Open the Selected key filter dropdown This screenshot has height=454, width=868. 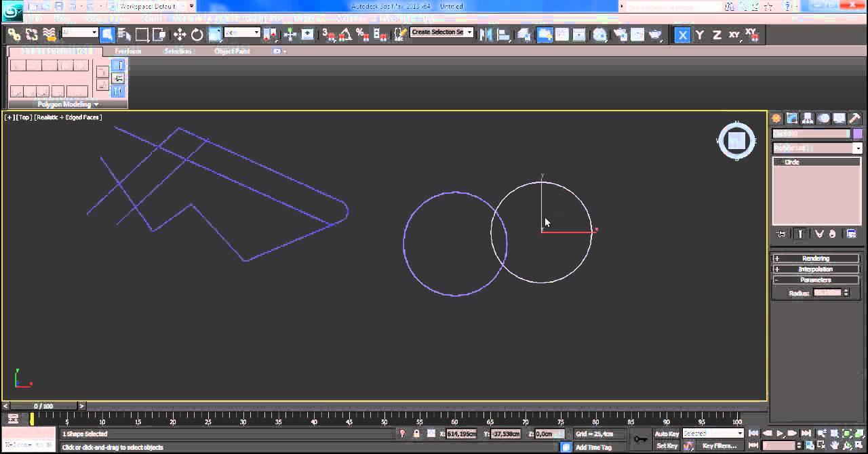tap(713, 434)
